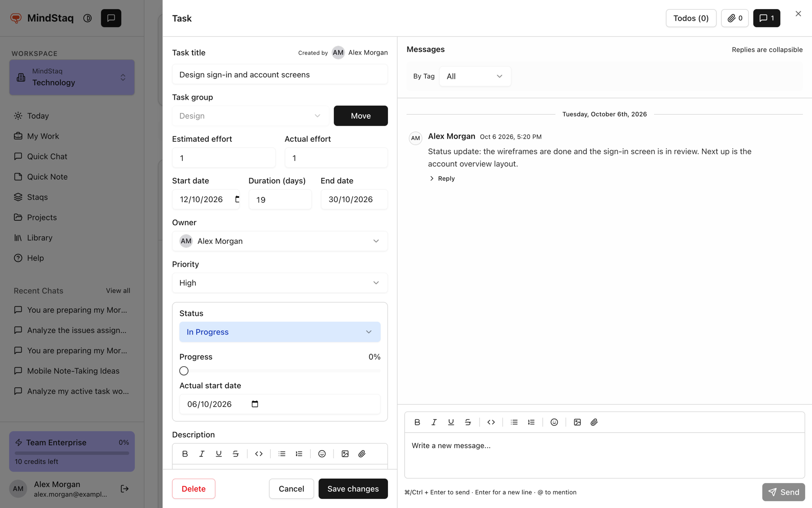The height and width of the screenshot is (508, 812).
Task: Open the Start date calendar picker icon
Action: pyautogui.click(x=237, y=199)
